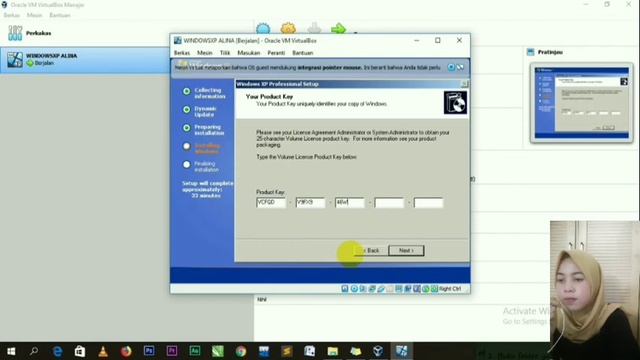Click the Right Ctrl host key label

pos(450,289)
